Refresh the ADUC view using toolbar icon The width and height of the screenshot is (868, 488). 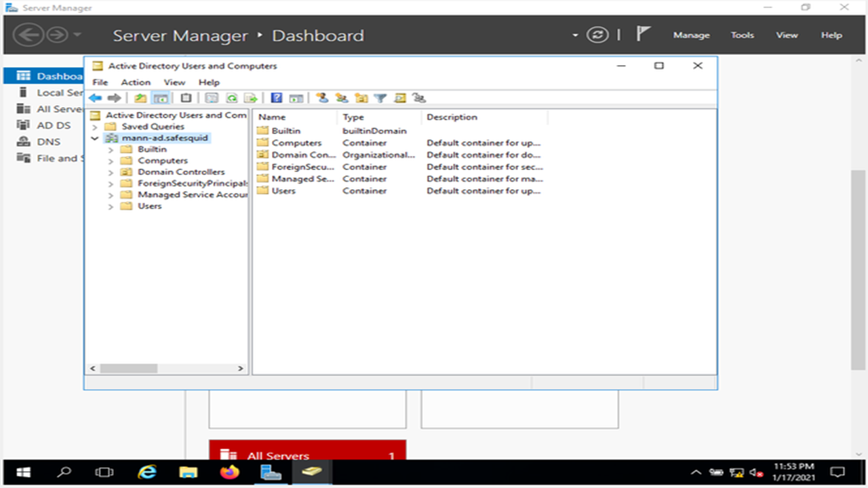tap(231, 98)
